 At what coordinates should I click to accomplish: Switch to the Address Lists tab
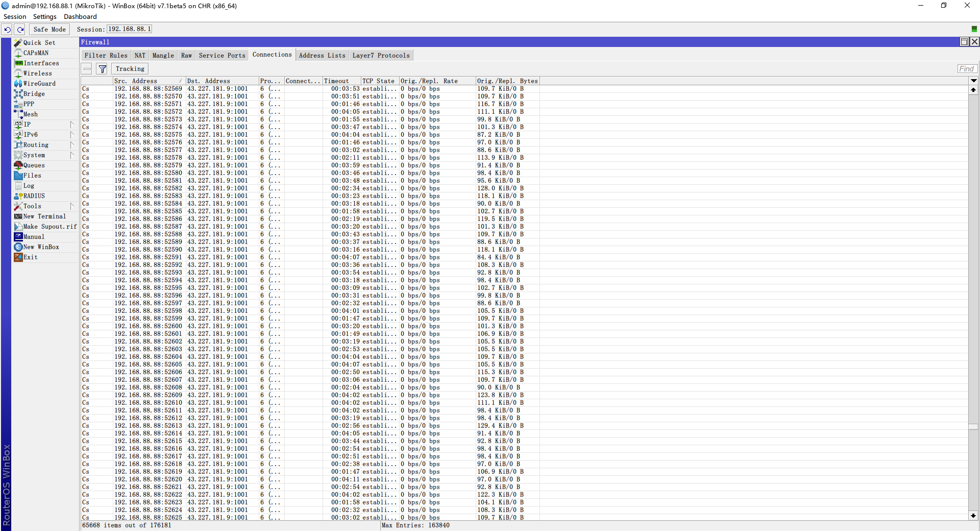322,56
